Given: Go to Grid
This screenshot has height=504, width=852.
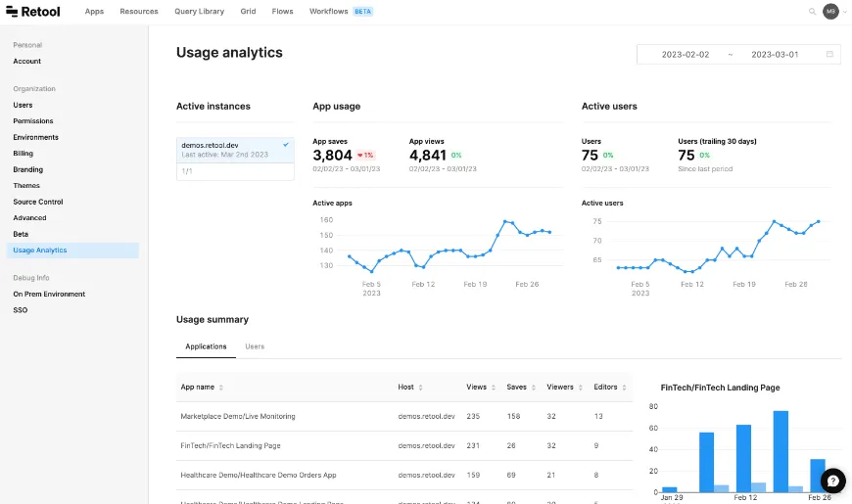Looking at the screenshot, I should (248, 12).
